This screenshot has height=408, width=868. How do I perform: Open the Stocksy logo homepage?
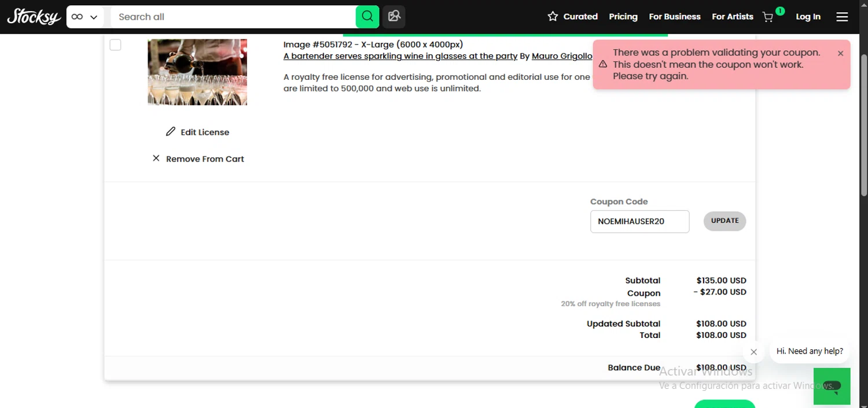[34, 17]
